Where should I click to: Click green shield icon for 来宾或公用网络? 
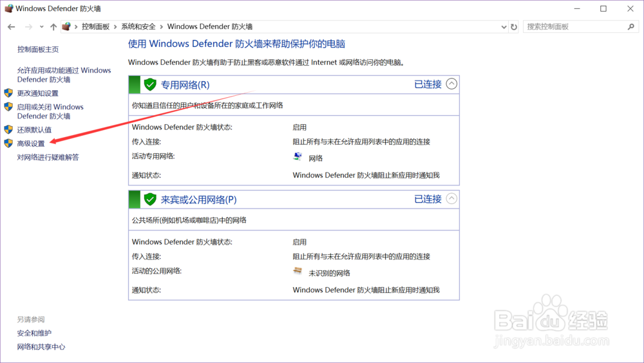[150, 200]
